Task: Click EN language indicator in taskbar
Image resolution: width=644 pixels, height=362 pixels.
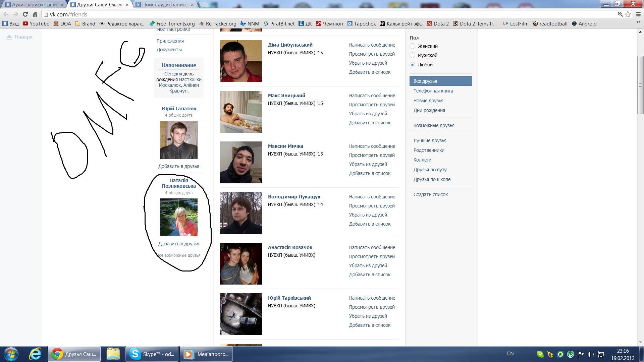Action: [x=510, y=353]
